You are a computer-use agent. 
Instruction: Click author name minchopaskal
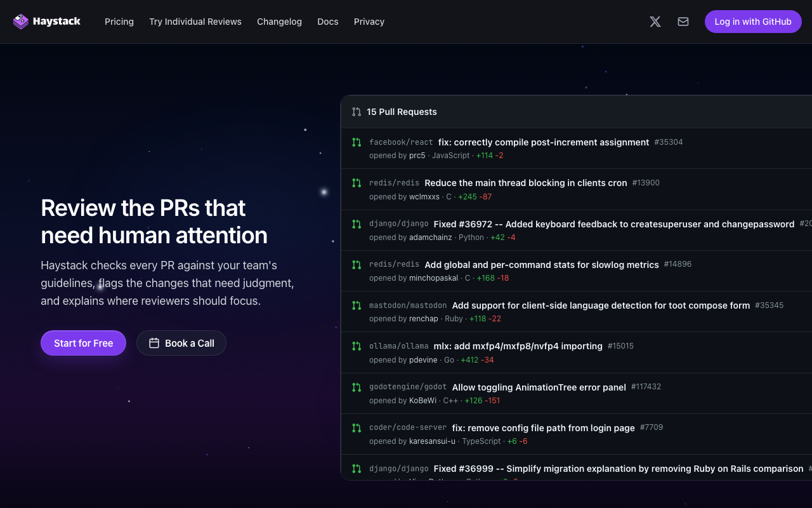click(434, 278)
